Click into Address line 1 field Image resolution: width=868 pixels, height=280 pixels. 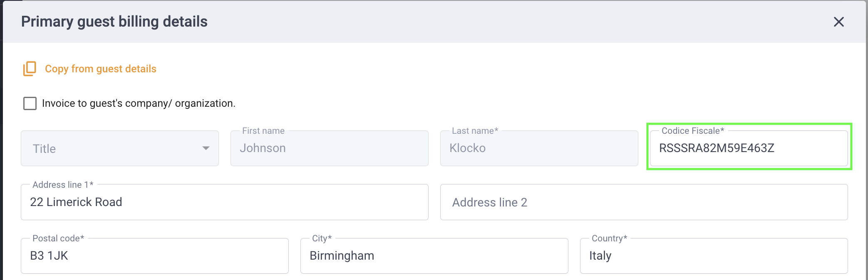(225, 202)
